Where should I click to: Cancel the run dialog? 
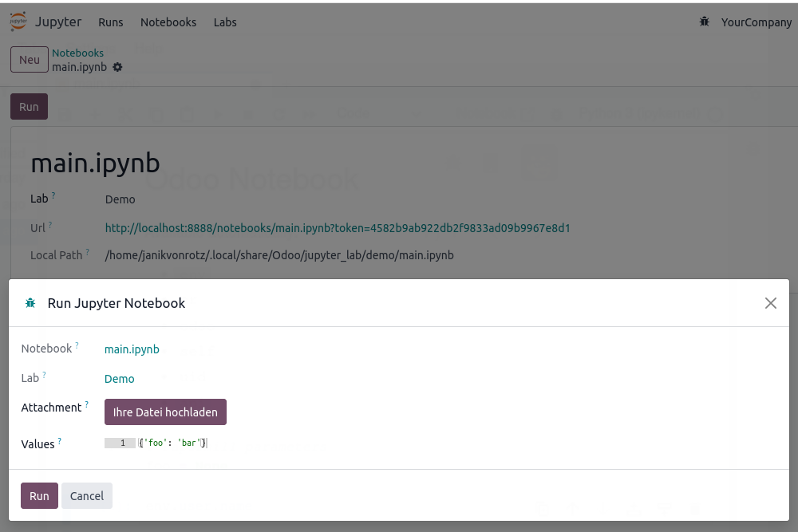tap(87, 495)
